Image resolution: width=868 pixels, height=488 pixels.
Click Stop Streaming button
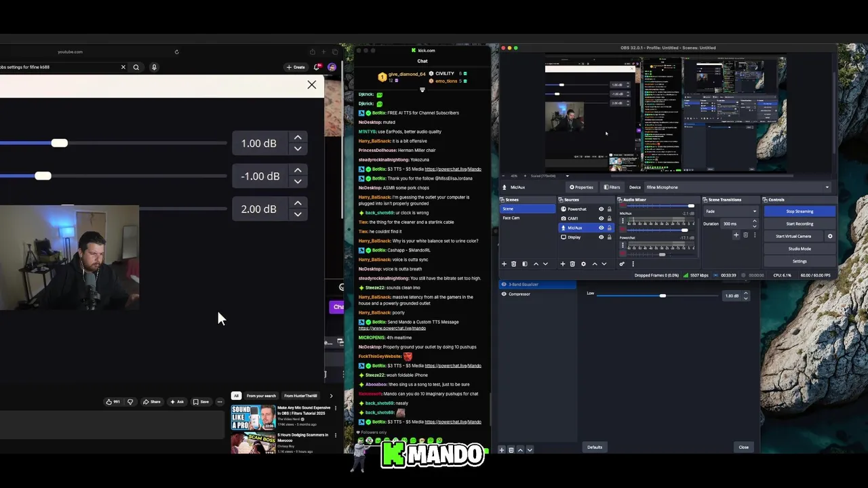[800, 211]
